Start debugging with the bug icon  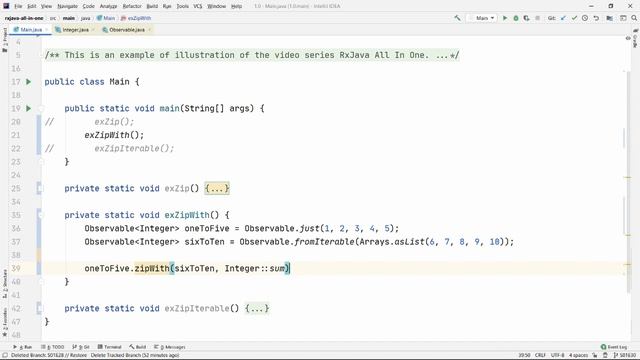pos(516,18)
